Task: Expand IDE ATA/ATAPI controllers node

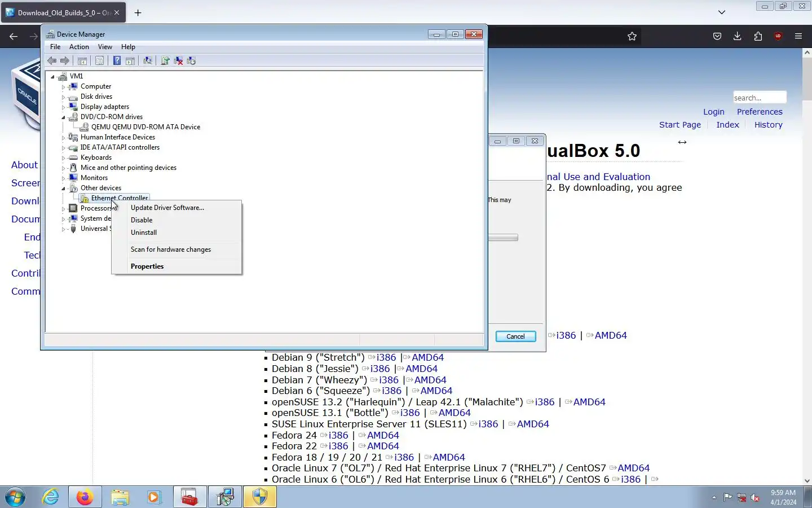Action: (x=64, y=148)
